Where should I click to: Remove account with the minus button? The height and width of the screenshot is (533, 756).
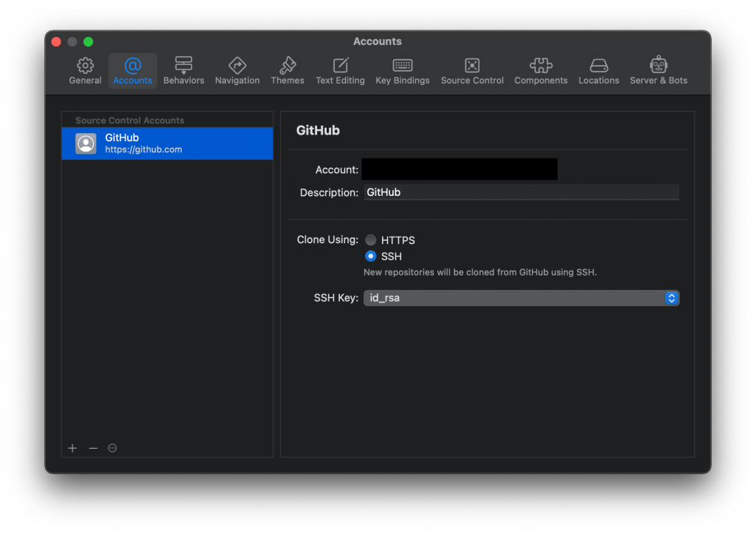pos(93,448)
